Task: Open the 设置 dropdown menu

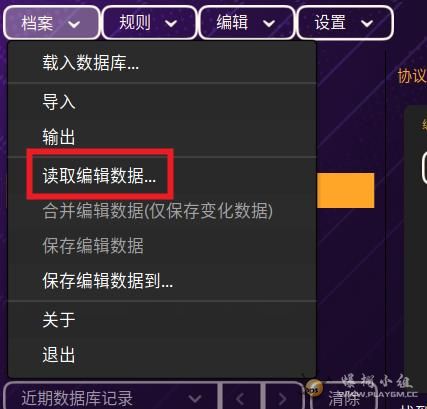Action: pyautogui.click(x=345, y=23)
